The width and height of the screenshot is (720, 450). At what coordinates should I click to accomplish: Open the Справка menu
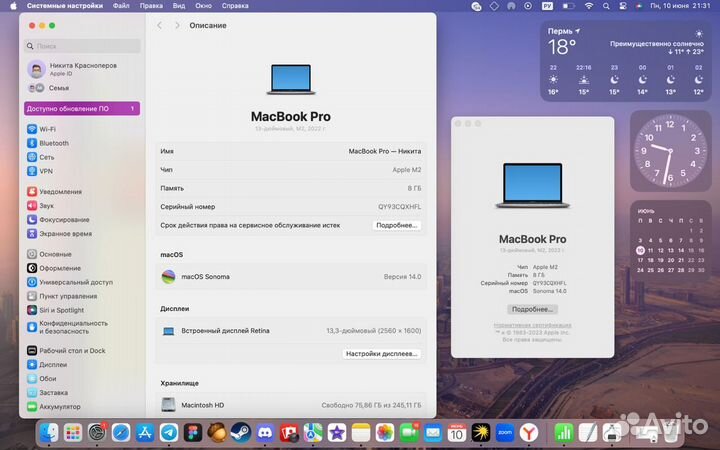(235, 6)
